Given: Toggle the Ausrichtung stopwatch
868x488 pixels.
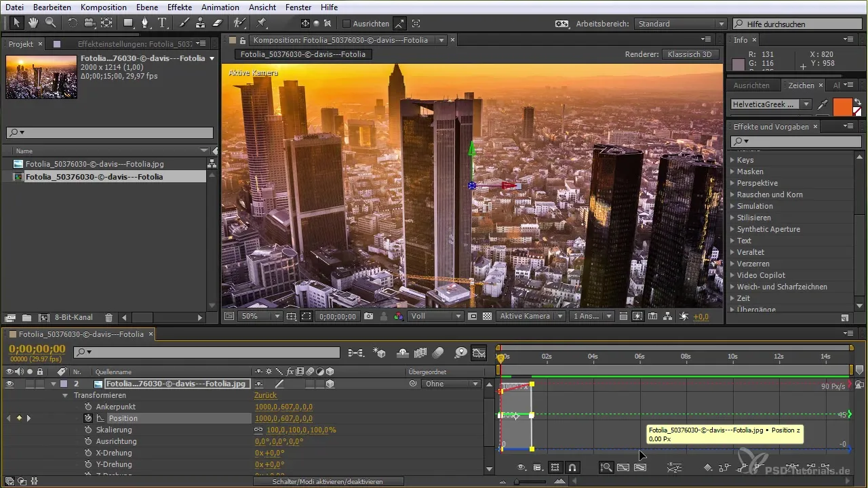Looking at the screenshot, I should pyautogui.click(x=88, y=441).
